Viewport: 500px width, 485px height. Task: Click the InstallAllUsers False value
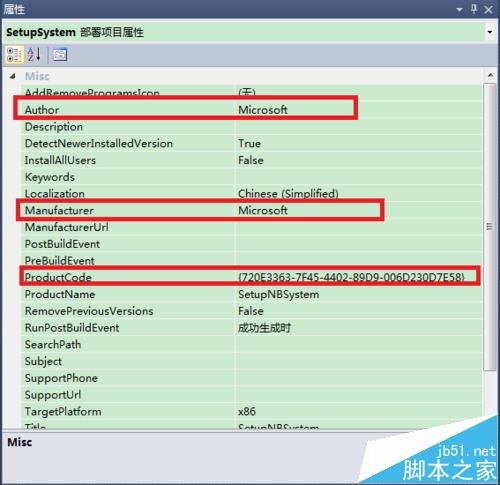[251, 160]
